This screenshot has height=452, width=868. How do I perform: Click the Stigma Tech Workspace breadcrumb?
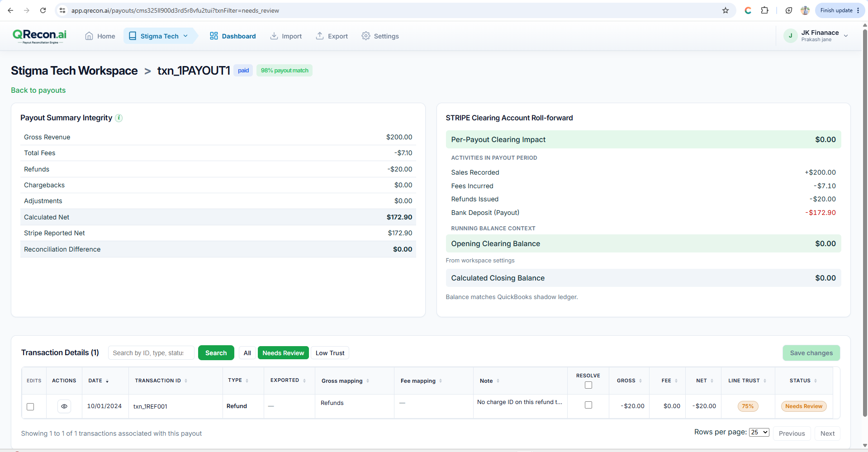pyautogui.click(x=74, y=71)
